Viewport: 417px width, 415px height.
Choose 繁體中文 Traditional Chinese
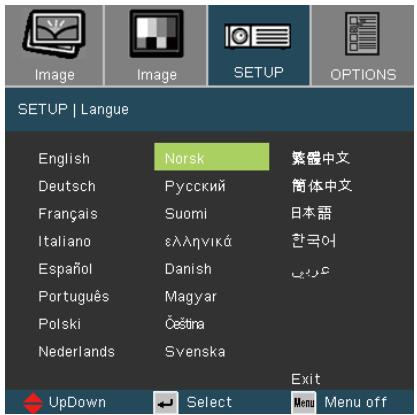321,158
